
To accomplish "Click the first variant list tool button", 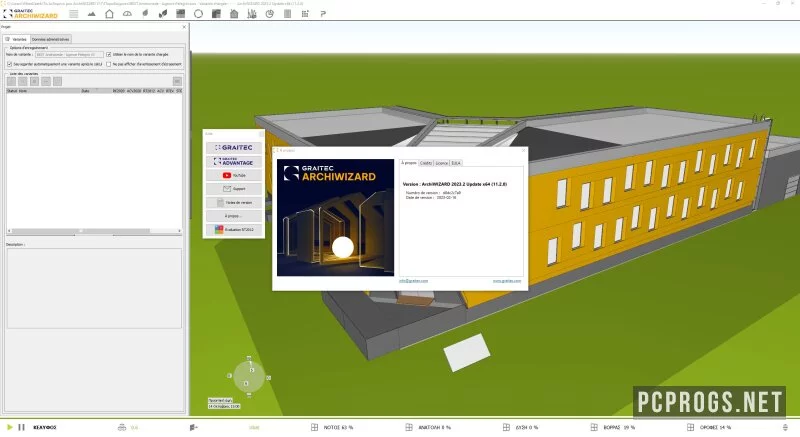I will [x=11, y=81].
